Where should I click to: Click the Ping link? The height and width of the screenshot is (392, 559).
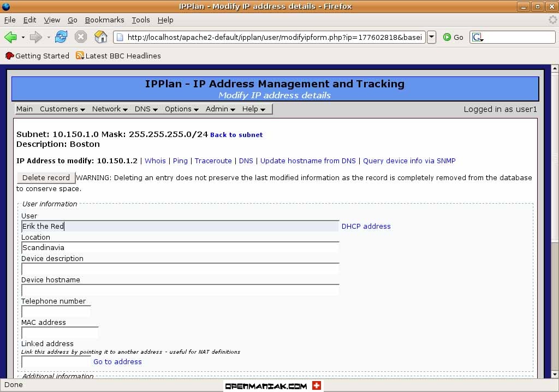(180, 161)
